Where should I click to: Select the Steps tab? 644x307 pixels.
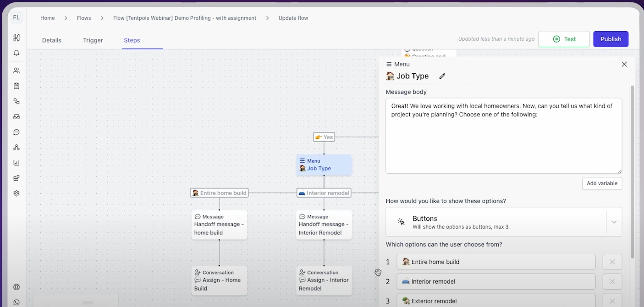[132, 40]
